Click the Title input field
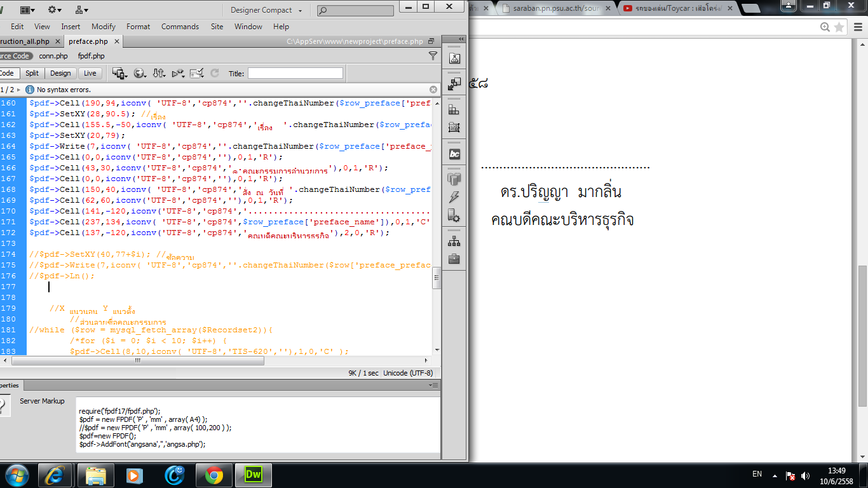This screenshot has height=488, width=868. point(295,73)
